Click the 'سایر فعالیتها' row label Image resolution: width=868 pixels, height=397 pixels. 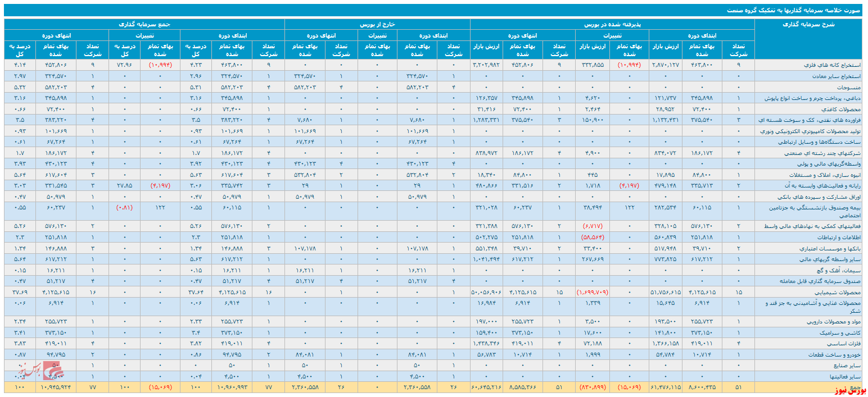pos(845,376)
